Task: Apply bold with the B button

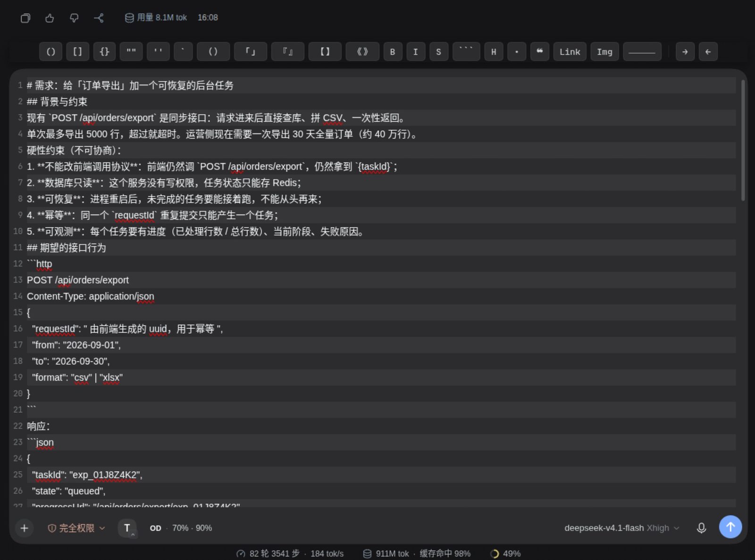Action: [x=393, y=51]
